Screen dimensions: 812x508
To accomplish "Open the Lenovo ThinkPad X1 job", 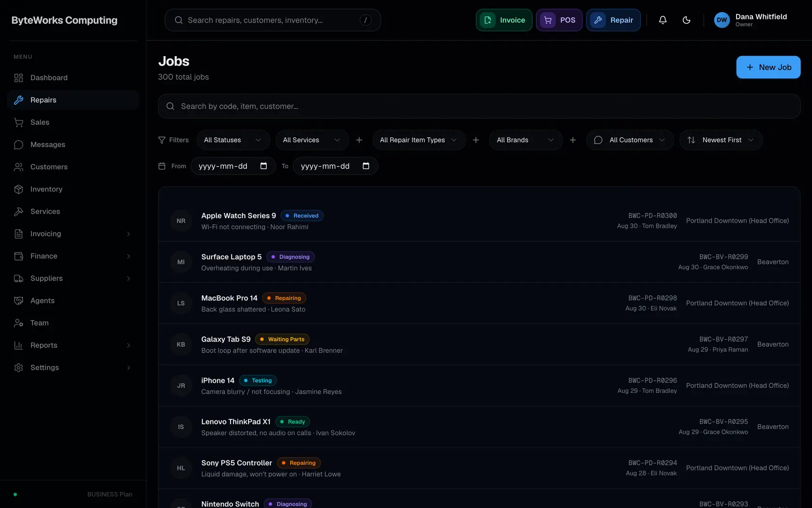I will 479,427.
